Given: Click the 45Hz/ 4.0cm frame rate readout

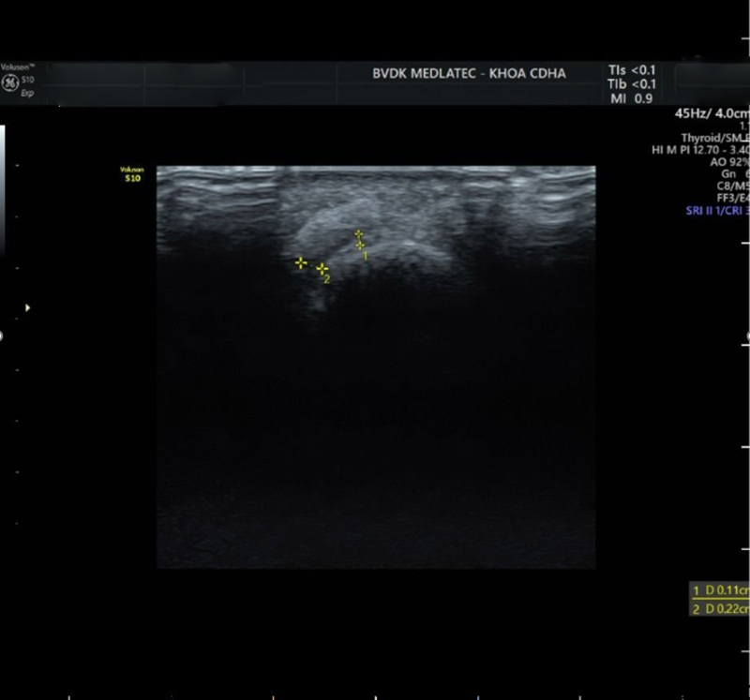Looking at the screenshot, I should [x=712, y=113].
